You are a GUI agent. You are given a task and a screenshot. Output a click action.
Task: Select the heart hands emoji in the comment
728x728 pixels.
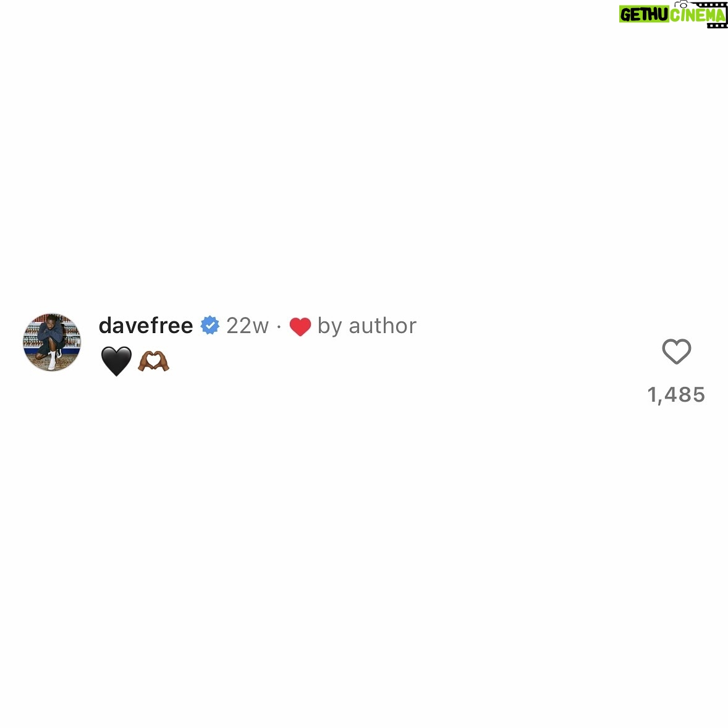(153, 361)
